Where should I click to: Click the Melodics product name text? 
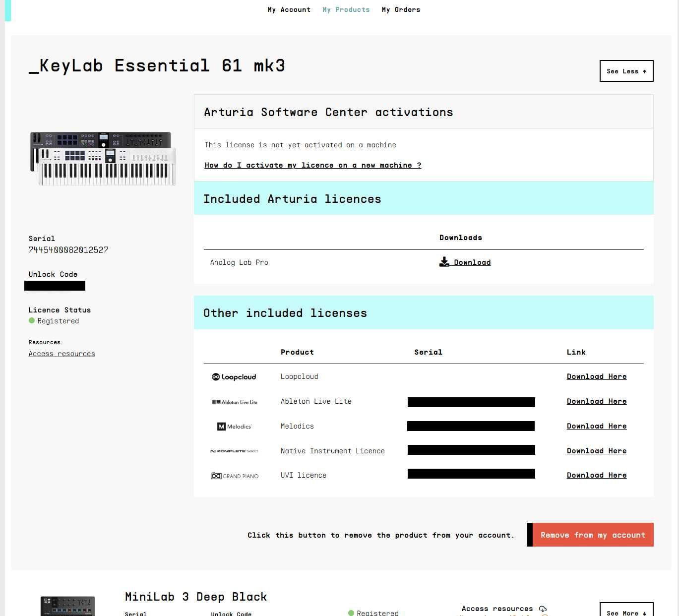297,426
